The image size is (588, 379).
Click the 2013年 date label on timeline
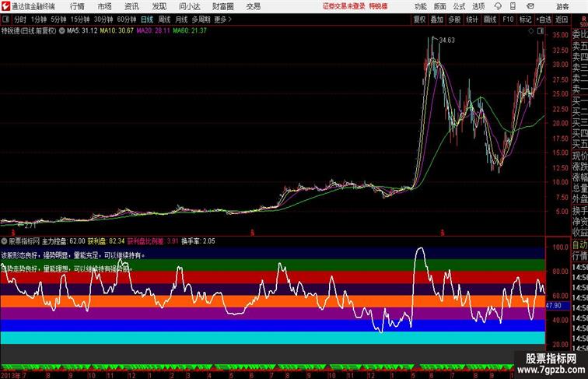click(11, 375)
